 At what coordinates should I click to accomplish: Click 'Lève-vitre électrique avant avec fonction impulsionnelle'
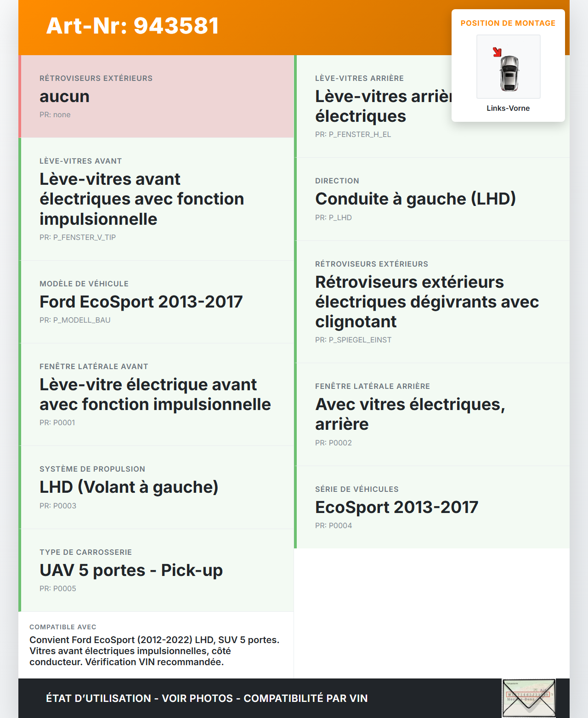(156, 394)
